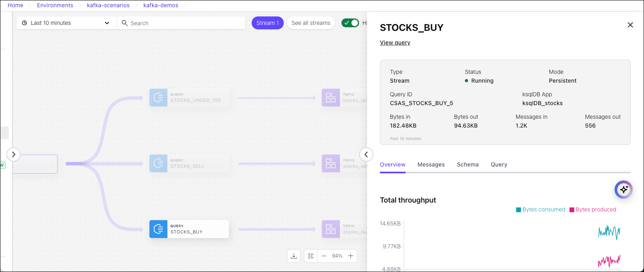644x272 pixels.
Task: Click the stocks_under topic node icon
Action: 331,97
